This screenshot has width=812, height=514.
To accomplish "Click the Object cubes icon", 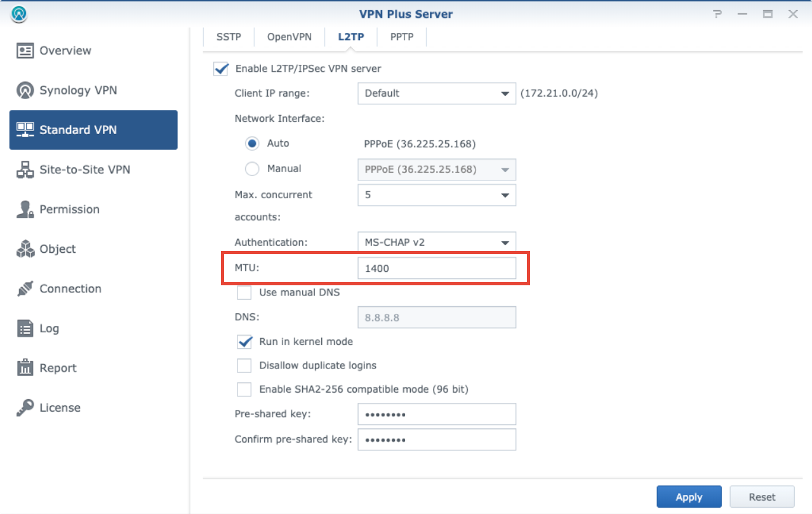I will (x=25, y=249).
